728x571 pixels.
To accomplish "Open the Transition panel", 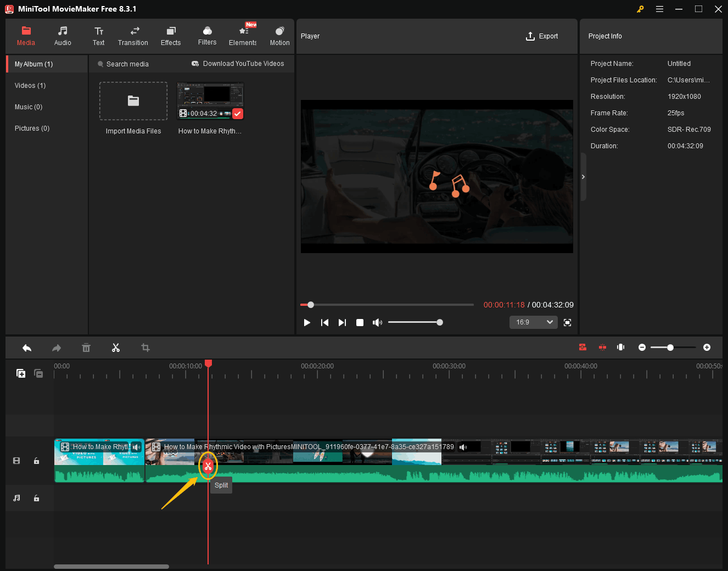I will point(133,36).
